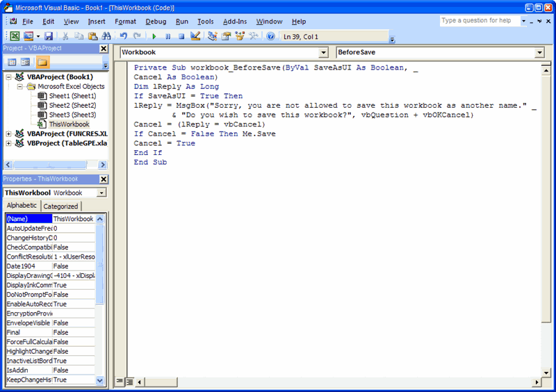Save the workbook with the floppy disk icon
Screen dimensions: 556x392
pyautogui.click(x=49, y=36)
